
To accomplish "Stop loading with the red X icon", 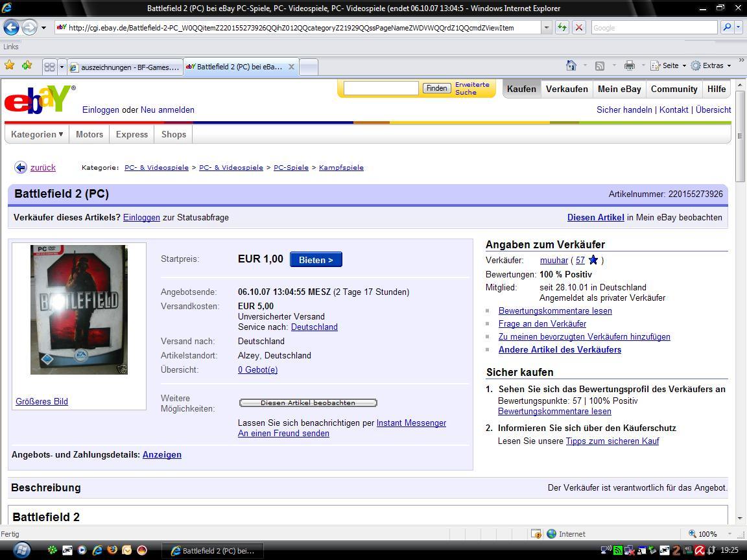I will [x=579, y=28].
